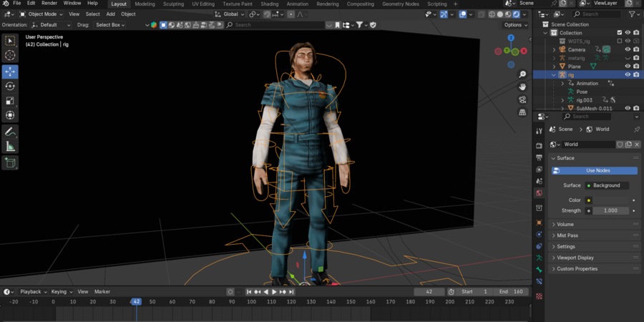Select the Move tool
This screenshot has height=322, width=644.
pyautogui.click(x=10, y=72)
